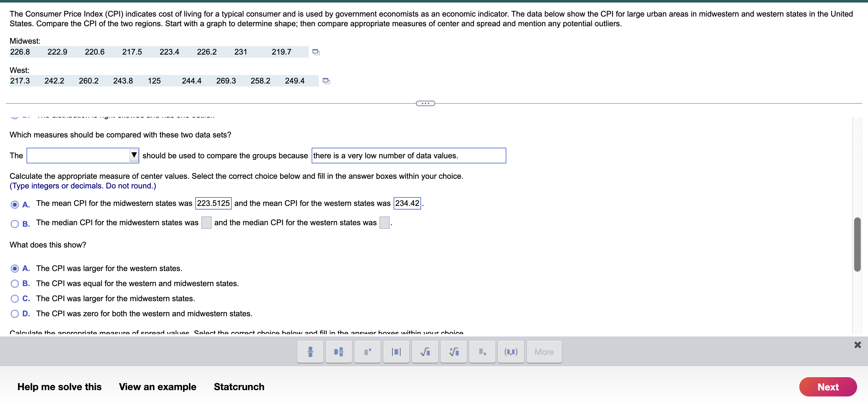Open 'View an example'
The width and height of the screenshot is (868, 407).
pos(157,387)
